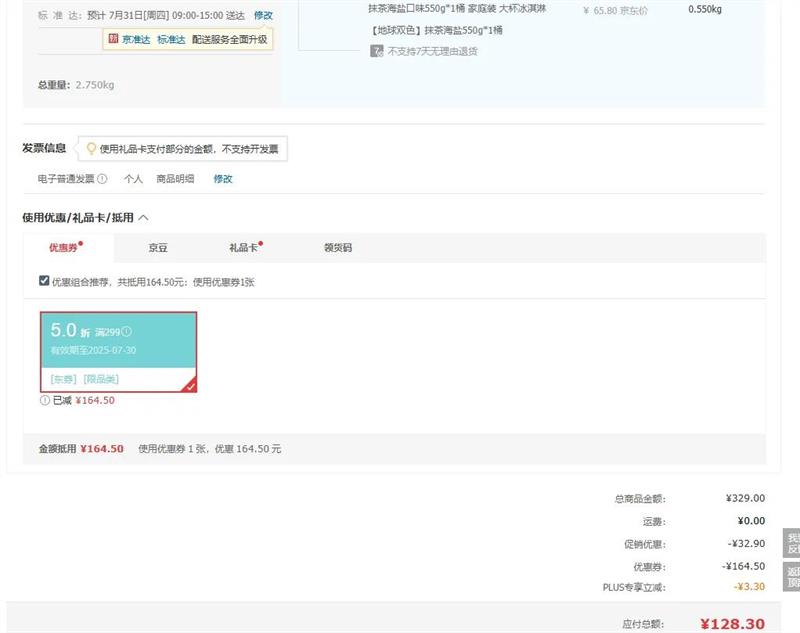The height and width of the screenshot is (633, 800).
Task: Collapse the 使用优惠/礼品卡/抵用 section
Action: point(144,217)
